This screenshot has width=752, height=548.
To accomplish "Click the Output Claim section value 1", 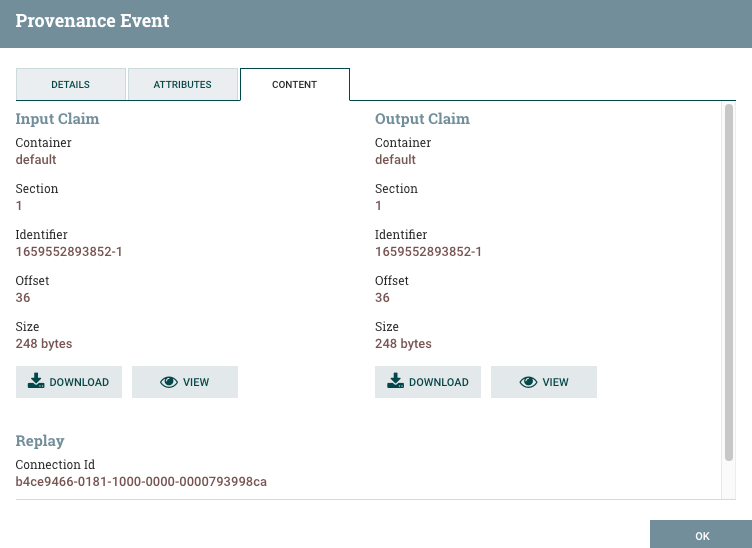I will [x=378, y=206].
